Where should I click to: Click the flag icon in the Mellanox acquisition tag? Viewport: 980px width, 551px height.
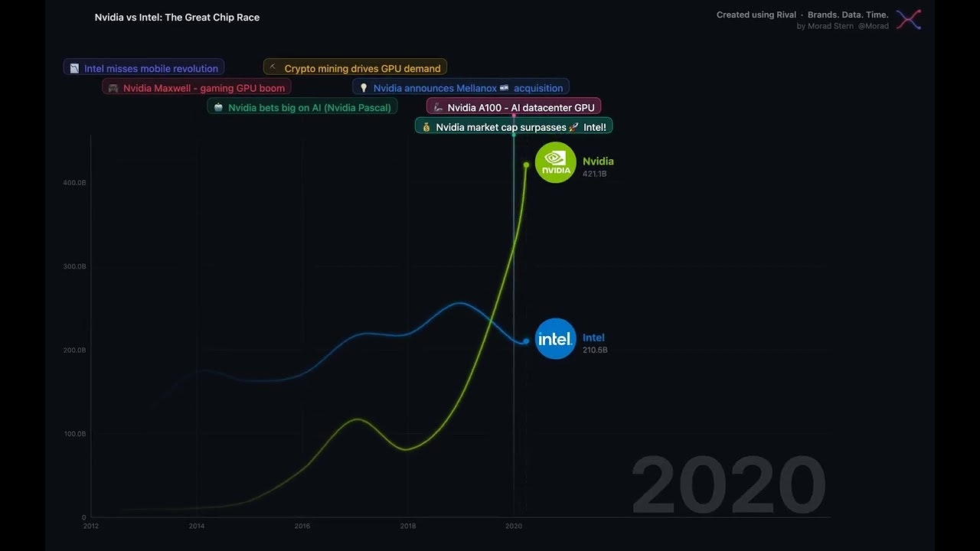tap(505, 88)
